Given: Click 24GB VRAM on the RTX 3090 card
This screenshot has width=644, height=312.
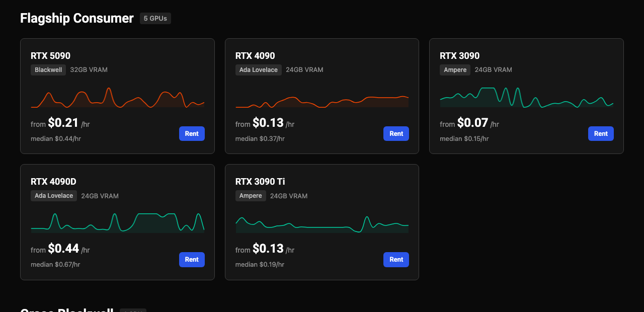Looking at the screenshot, I should coord(494,70).
